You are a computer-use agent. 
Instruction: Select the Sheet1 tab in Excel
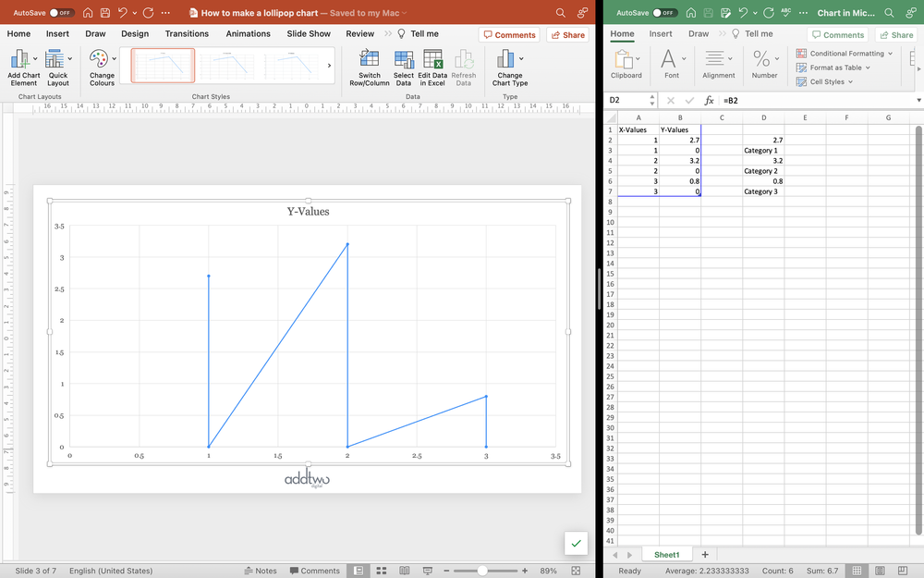(x=667, y=554)
